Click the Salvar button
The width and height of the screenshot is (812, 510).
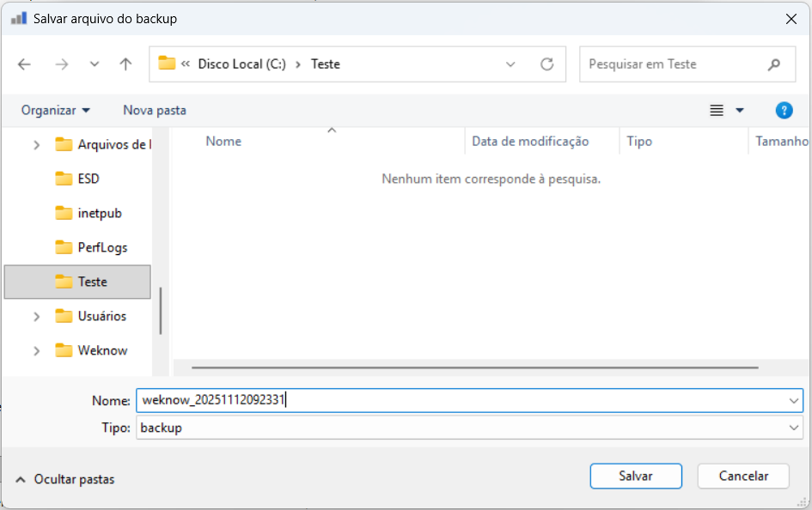[x=635, y=476]
